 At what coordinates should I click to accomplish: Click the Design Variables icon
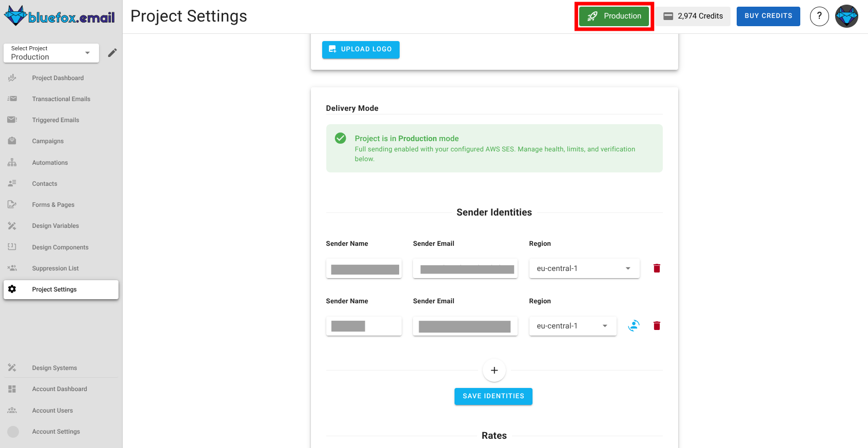pyautogui.click(x=12, y=226)
